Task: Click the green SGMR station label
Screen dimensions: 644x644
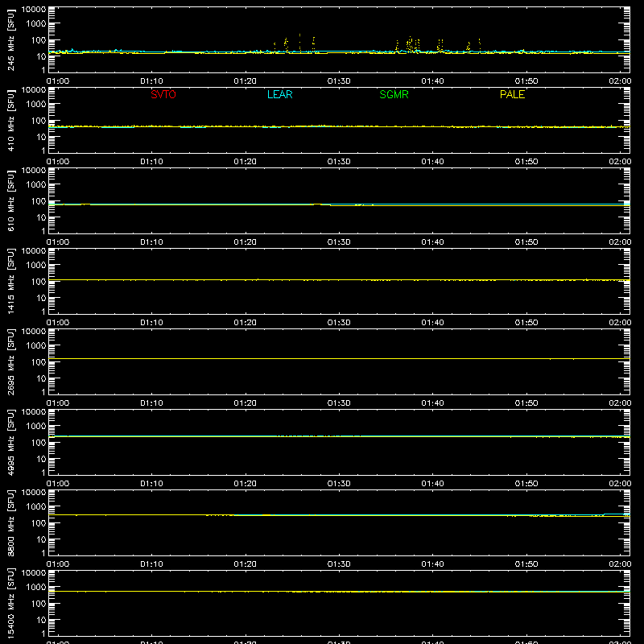Action: [x=394, y=94]
